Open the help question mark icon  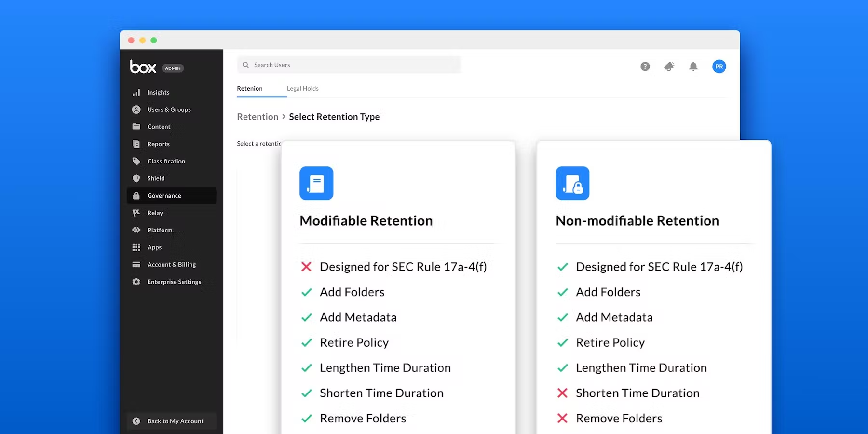coord(645,67)
